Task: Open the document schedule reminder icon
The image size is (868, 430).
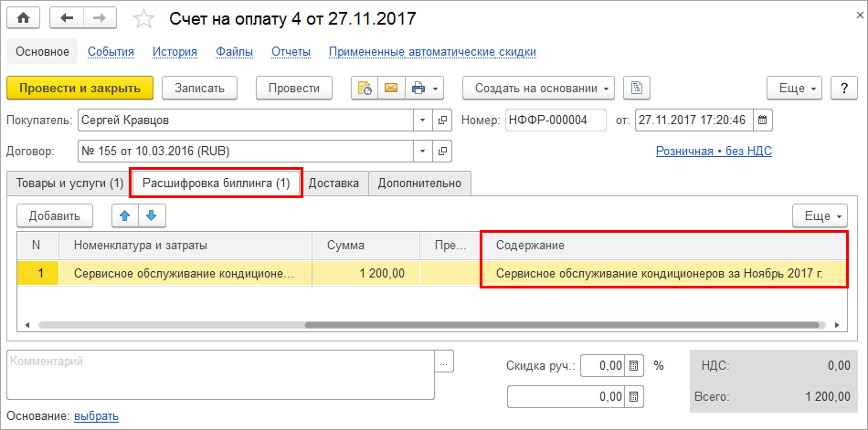Action: coord(365,88)
